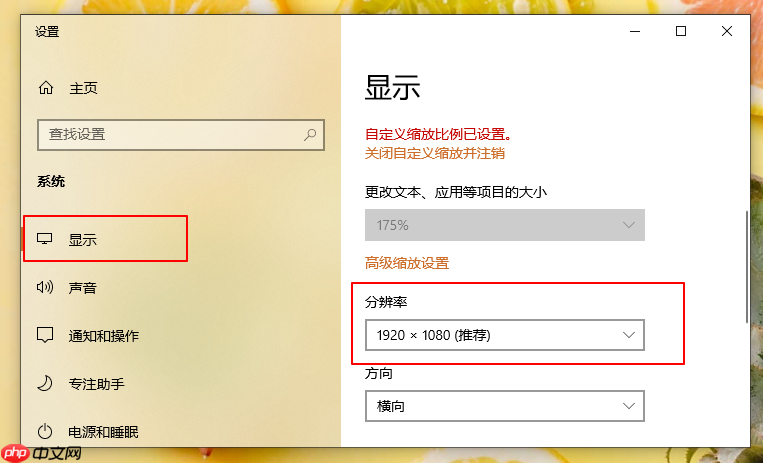The image size is (763, 463).
Task: Open the 声音 settings page label
Action: point(82,288)
